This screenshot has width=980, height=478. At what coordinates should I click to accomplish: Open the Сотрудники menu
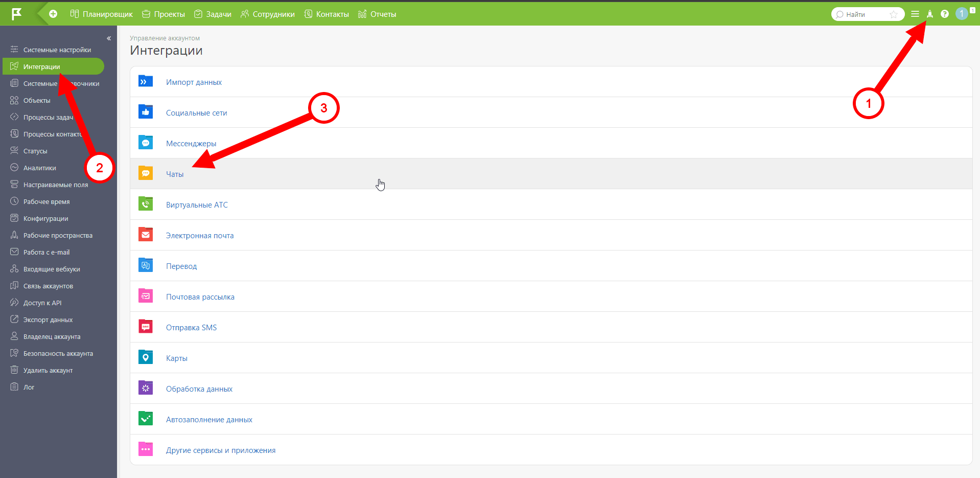click(268, 14)
